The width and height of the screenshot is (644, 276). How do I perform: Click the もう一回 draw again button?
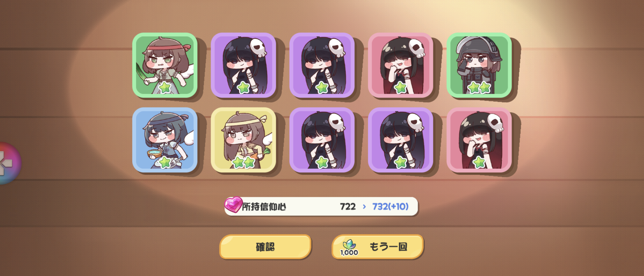click(x=377, y=247)
